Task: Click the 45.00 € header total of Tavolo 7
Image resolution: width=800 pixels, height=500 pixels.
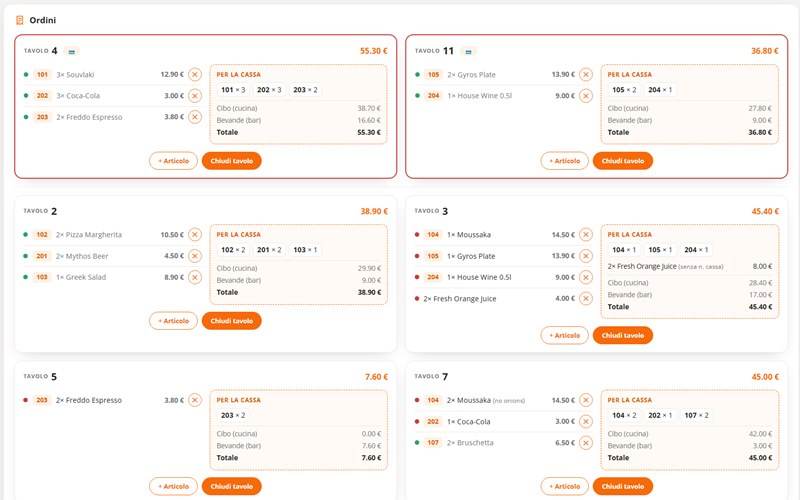Action: click(x=765, y=377)
